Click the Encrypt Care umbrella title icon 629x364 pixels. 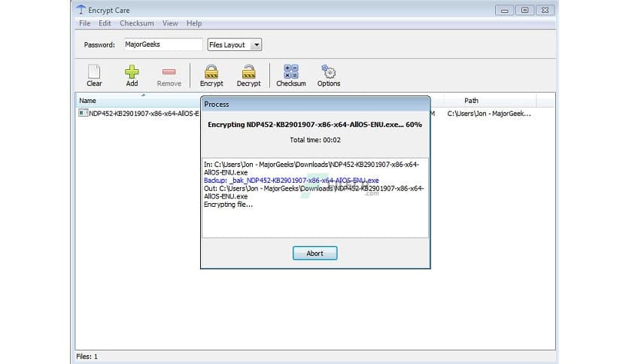coord(81,10)
